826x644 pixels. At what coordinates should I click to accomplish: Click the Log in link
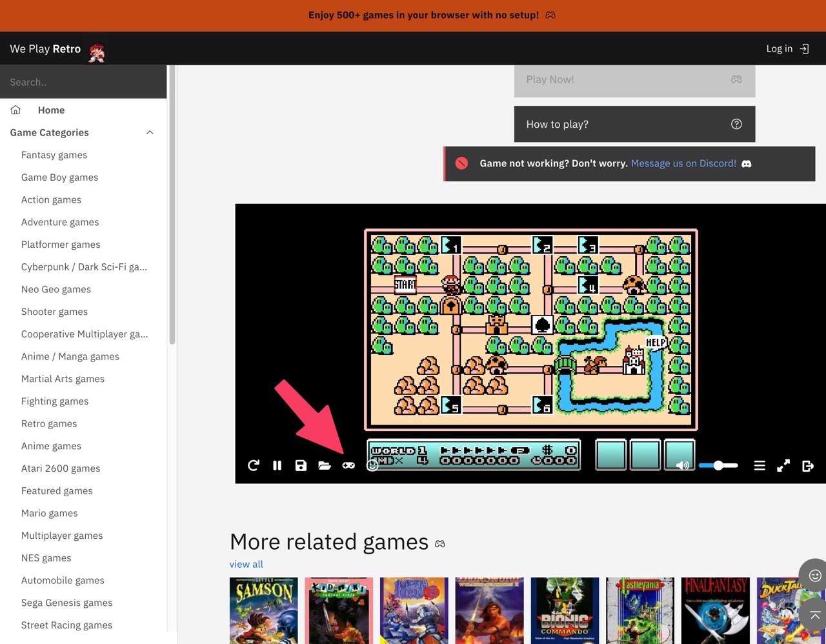[x=779, y=48]
